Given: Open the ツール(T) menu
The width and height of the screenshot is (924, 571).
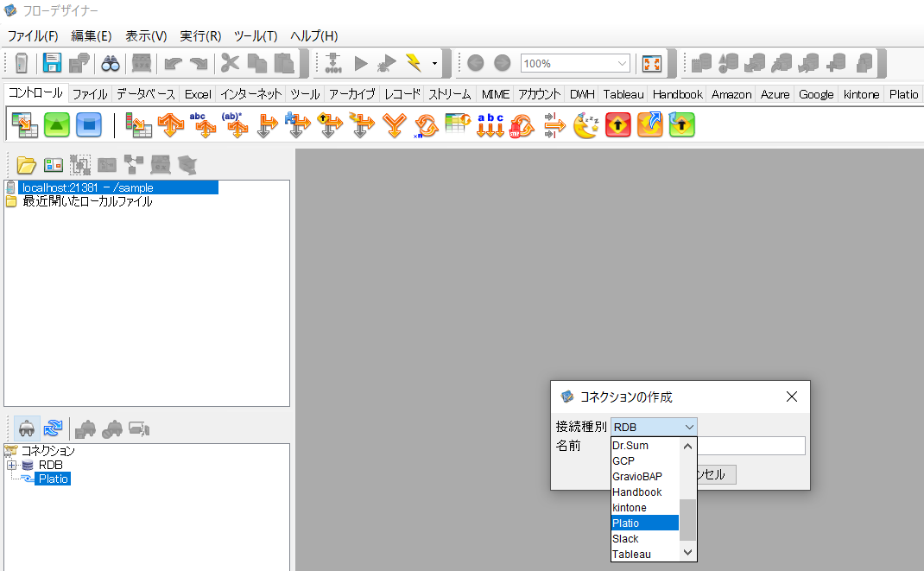Looking at the screenshot, I should coord(256,36).
